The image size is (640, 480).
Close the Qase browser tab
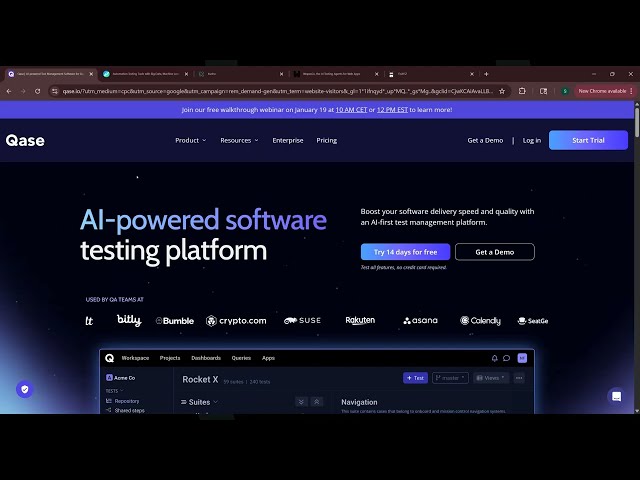[x=91, y=74]
